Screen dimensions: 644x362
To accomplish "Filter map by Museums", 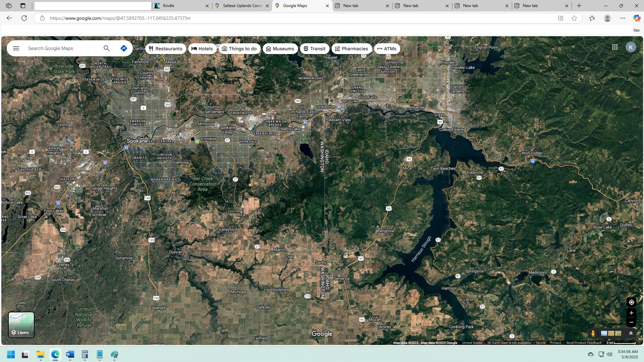I will click(x=280, y=49).
